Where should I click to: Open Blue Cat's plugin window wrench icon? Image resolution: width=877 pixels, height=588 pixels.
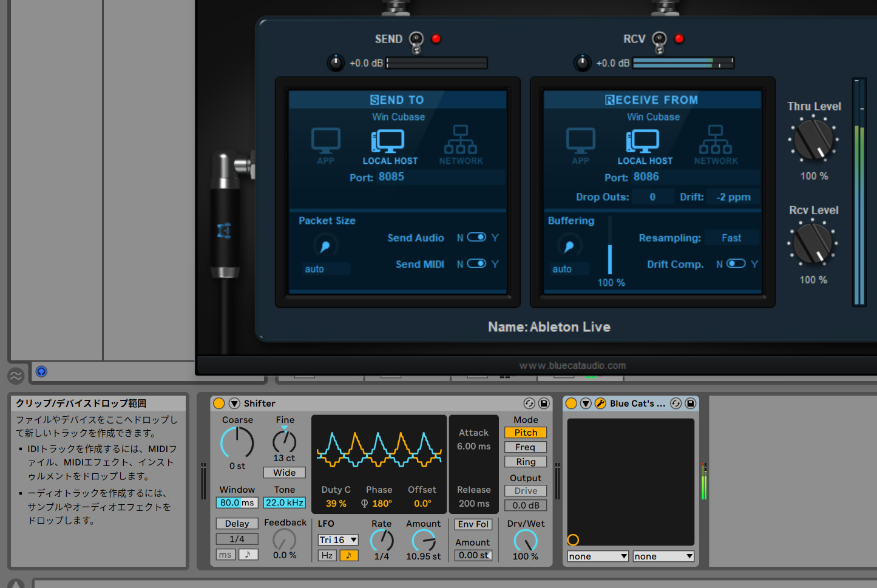coord(600,404)
